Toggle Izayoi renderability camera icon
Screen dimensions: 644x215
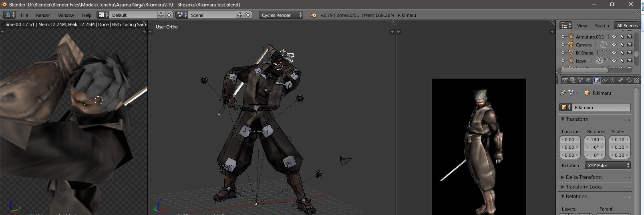[x=630, y=61]
